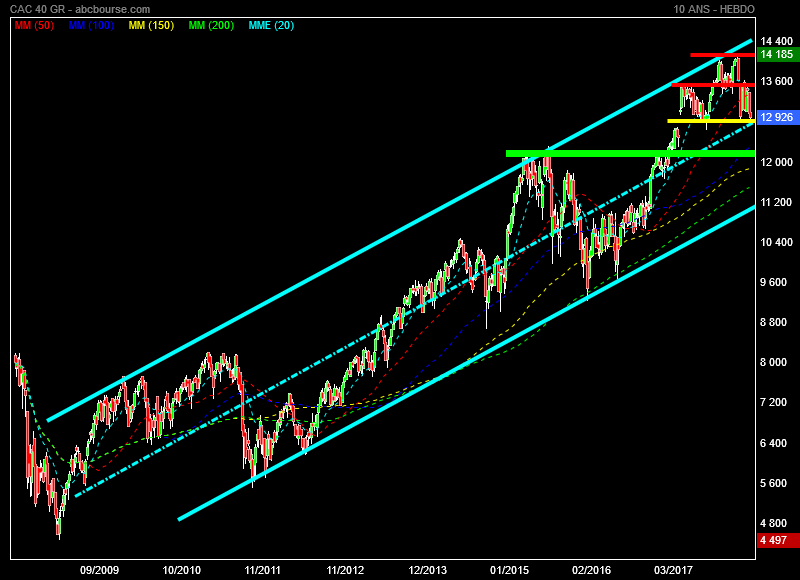Click the 11/2011 date label
The image size is (800, 580).
point(263,570)
